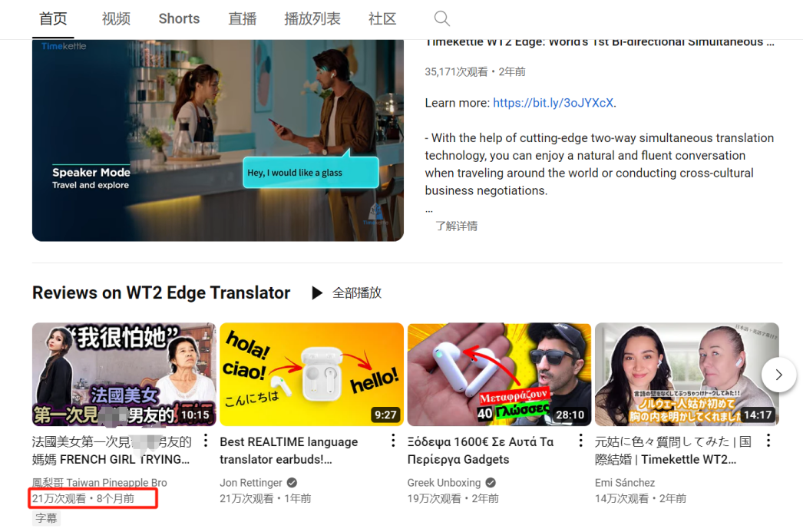Click 全部播放 play all text

pos(357,293)
